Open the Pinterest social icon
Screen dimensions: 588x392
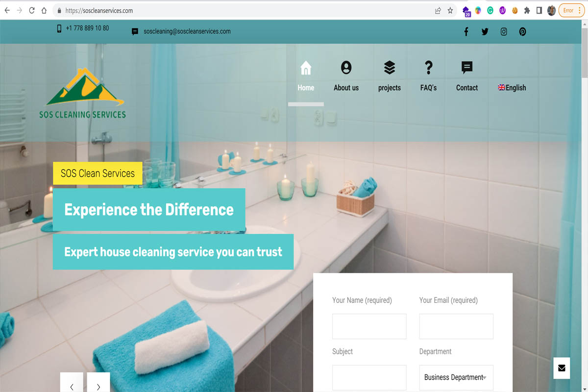(523, 32)
